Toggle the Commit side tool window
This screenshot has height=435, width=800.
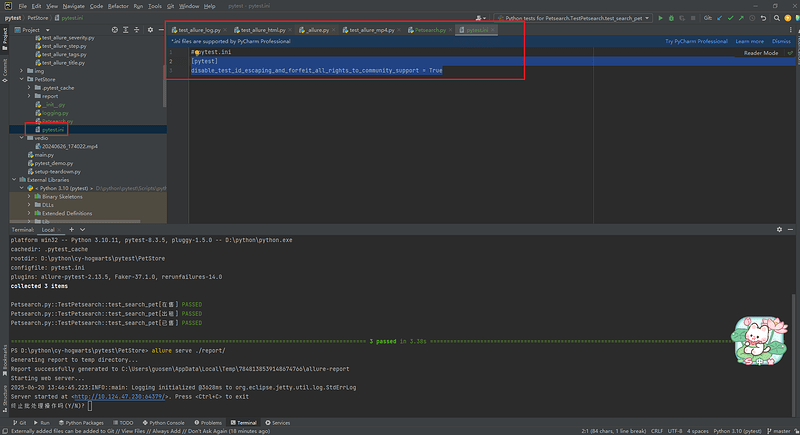pyautogui.click(x=5, y=70)
